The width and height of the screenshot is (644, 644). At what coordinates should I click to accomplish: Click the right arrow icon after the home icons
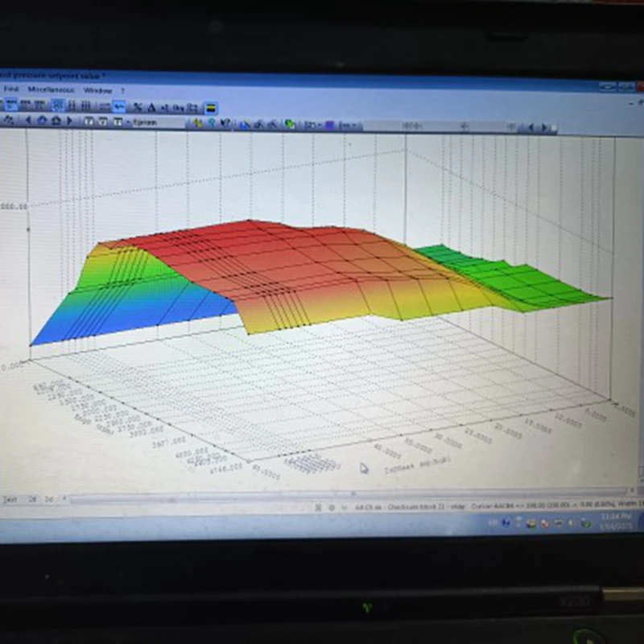click(x=69, y=121)
